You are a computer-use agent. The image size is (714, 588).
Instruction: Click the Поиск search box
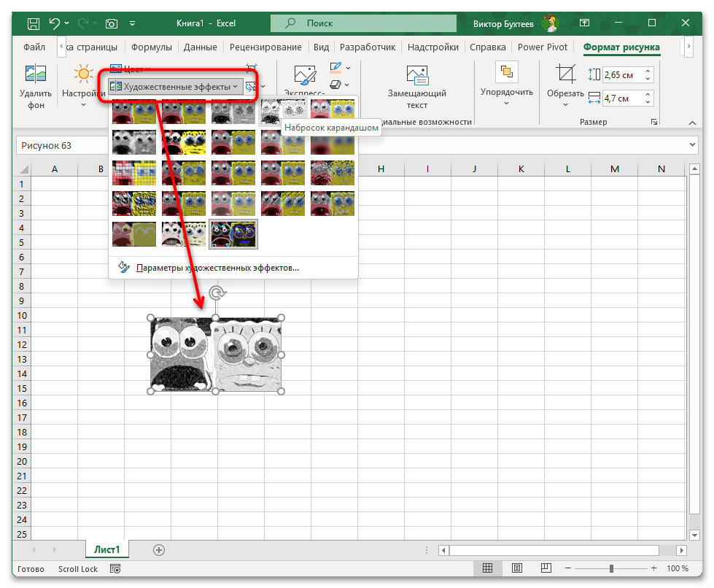363,23
